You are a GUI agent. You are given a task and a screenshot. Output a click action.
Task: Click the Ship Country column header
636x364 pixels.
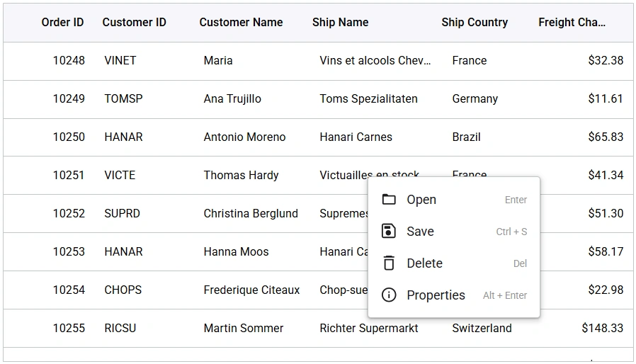click(x=474, y=22)
